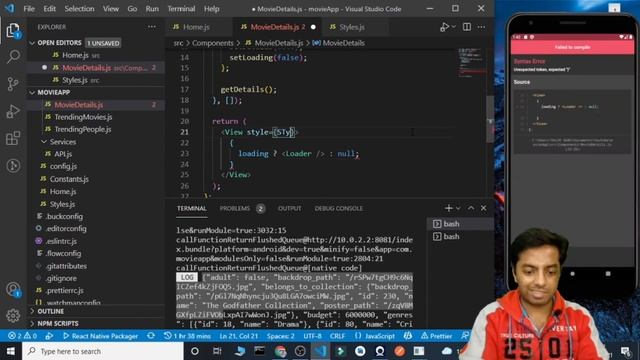This screenshot has width=640, height=360.
Task: Open the Run Code dropdown arrow
Action: pos(453,27)
